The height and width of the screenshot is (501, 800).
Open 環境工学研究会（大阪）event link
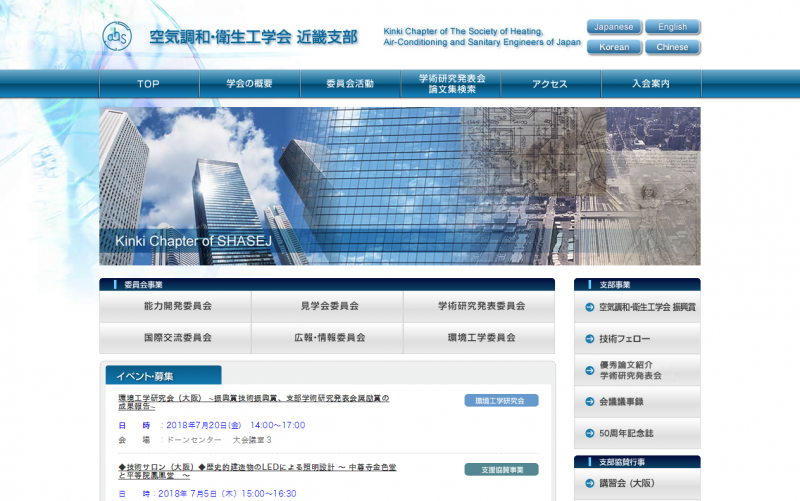point(254,402)
